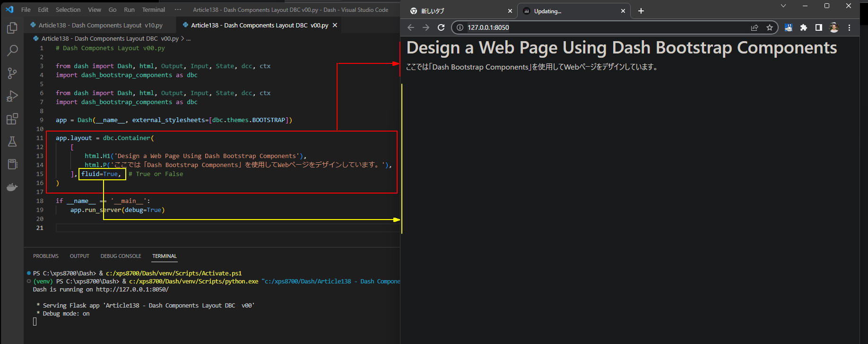Open Chrome tab search chevron

coord(783,6)
